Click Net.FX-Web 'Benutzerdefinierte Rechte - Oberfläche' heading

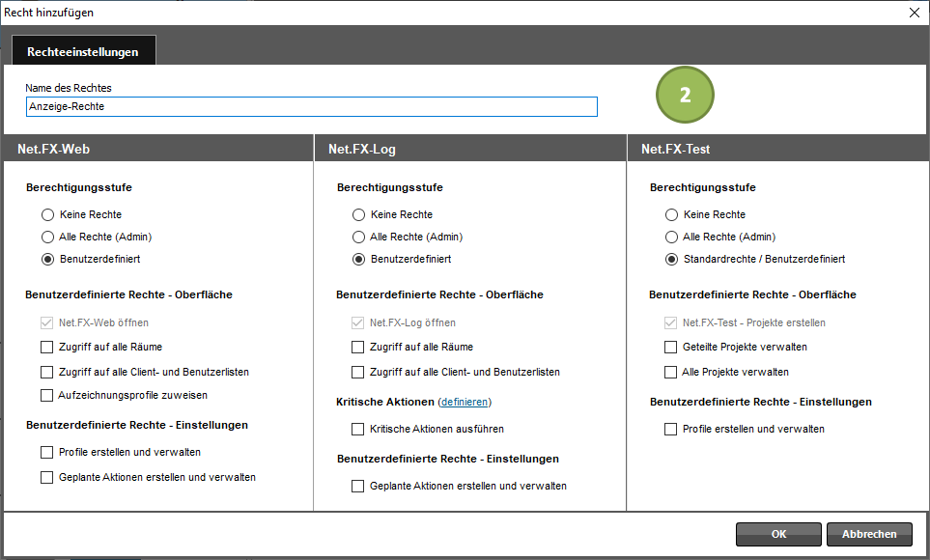[x=128, y=294]
